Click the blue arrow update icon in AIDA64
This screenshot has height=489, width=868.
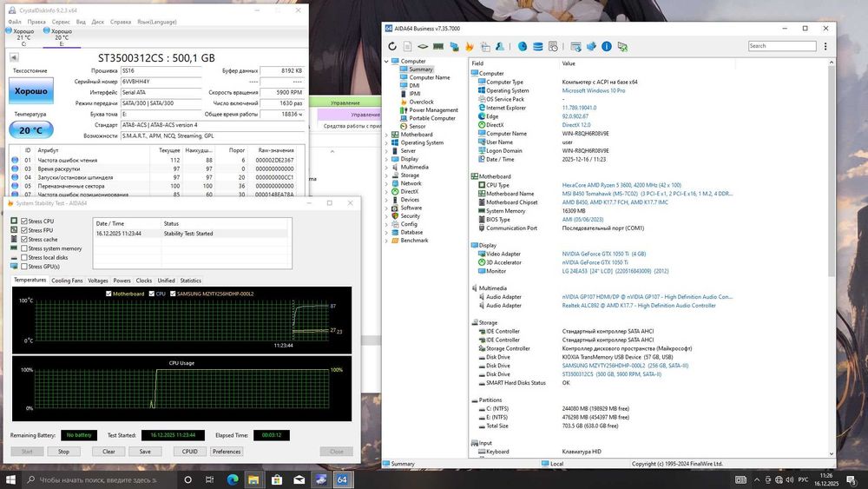[591, 47]
